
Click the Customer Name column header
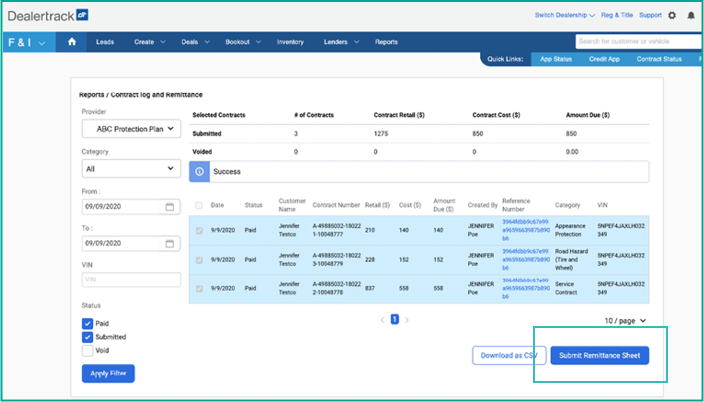tap(292, 205)
